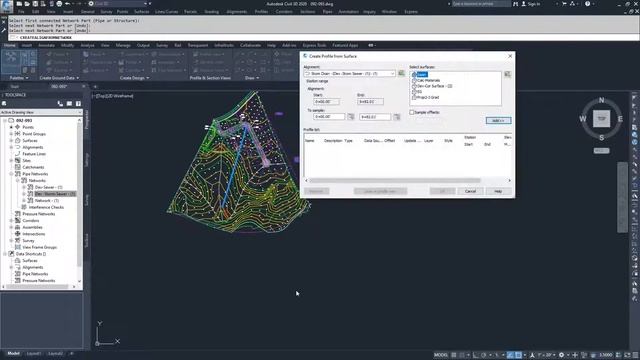
Task: Expand the Surfaces tree node
Action: (x=11, y=140)
